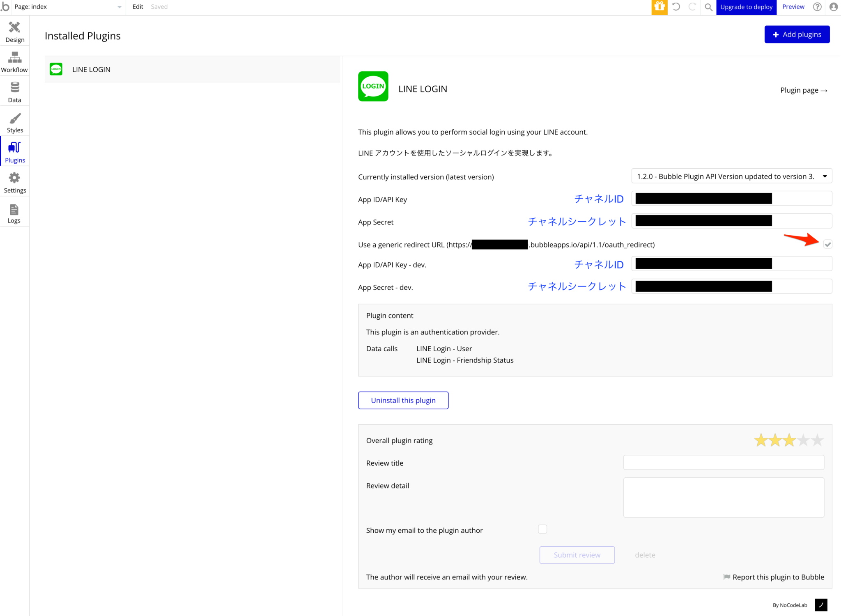Open the Workflow panel
This screenshot has height=616, width=841.
15,61
